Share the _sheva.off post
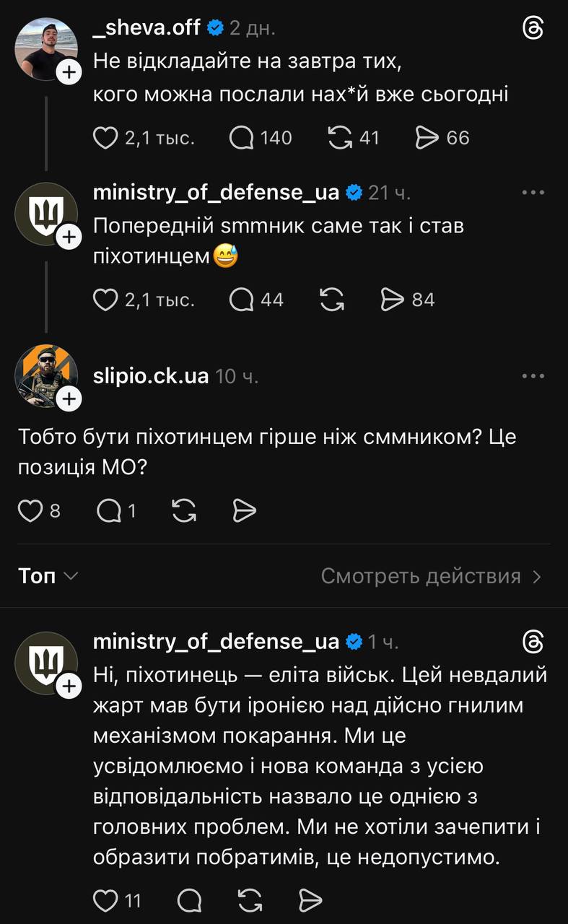The image size is (568, 924). tap(428, 137)
